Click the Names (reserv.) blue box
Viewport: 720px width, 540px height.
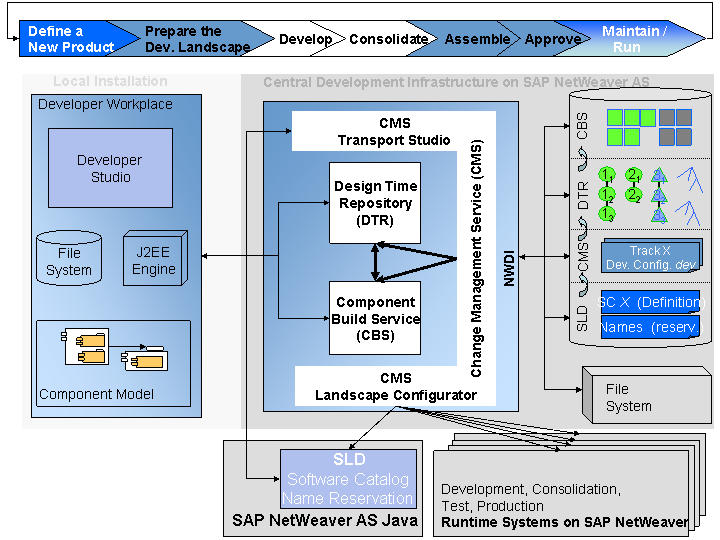tap(651, 327)
